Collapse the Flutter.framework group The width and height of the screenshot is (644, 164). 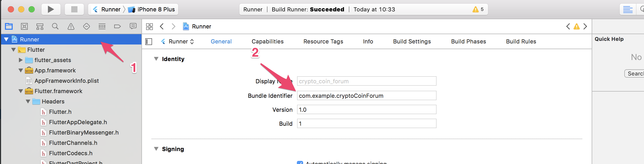pos(21,91)
